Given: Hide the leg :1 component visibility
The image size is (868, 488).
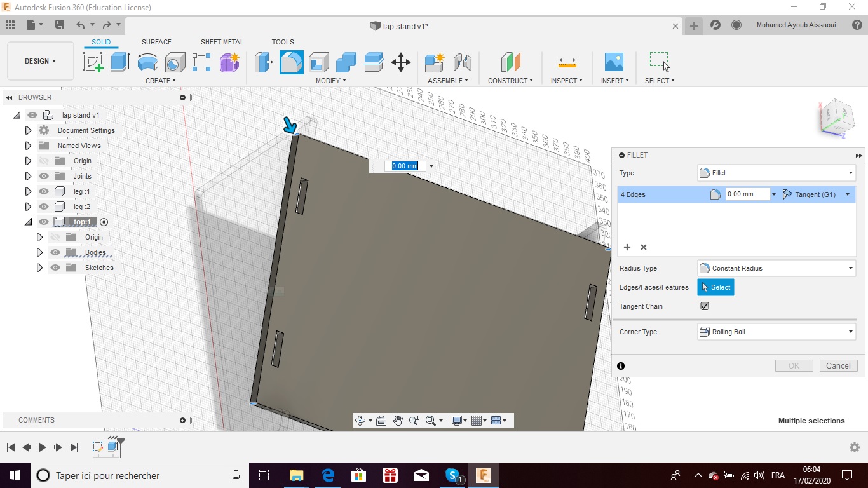Looking at the screenshot, I should point(44,191).
